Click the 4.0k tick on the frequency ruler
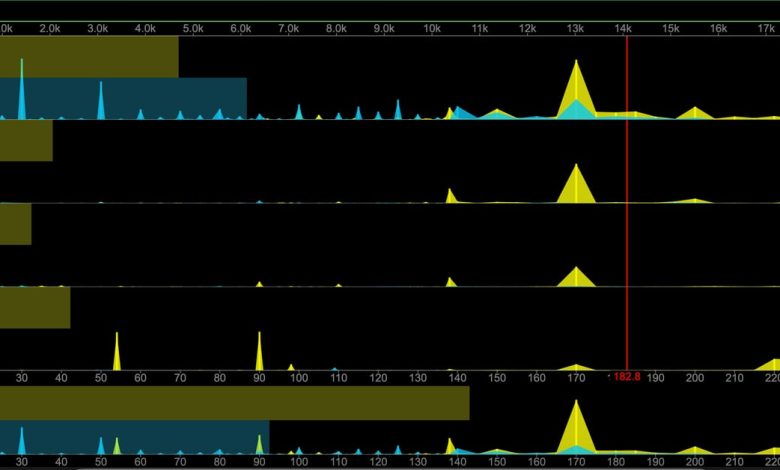 coord(145,30)
